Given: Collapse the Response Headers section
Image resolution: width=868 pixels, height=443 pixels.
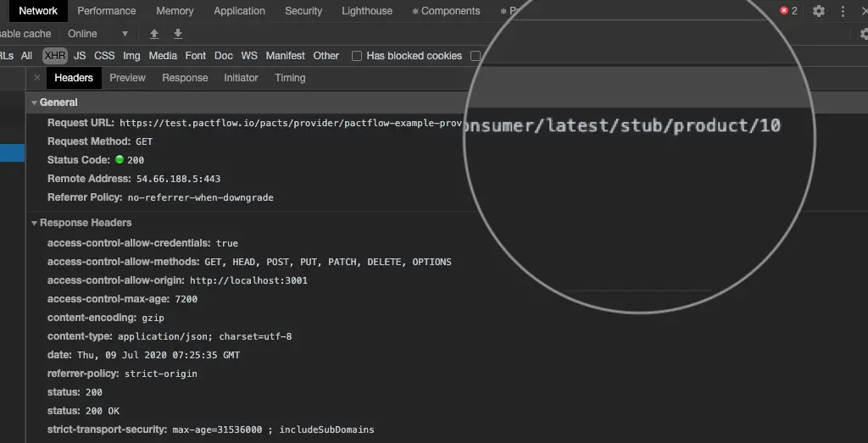Looking at the screenshot, I should click(35, 223).
